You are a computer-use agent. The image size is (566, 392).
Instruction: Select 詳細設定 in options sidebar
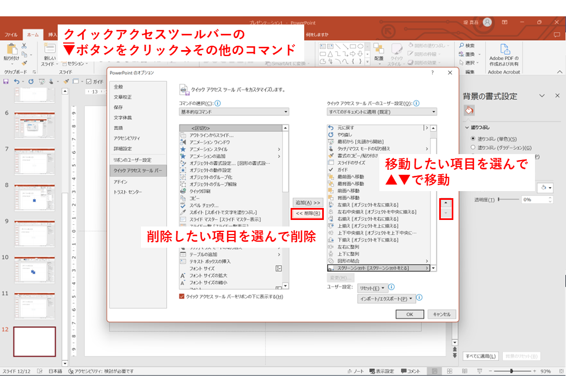coord(138,149)
